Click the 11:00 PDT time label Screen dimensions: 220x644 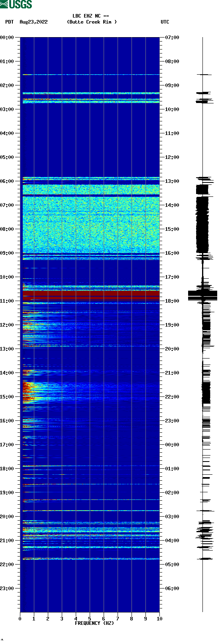point(7,301)
